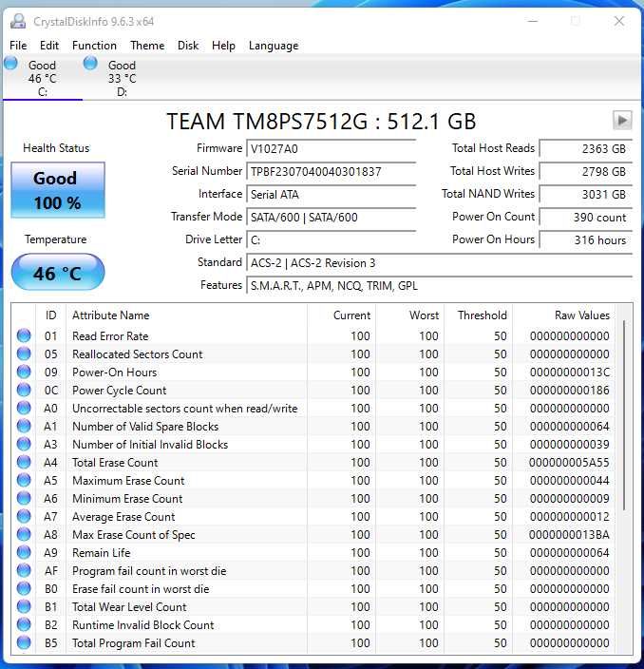This screenshot has width=644, height=669.
Task: Click the Drive Letter field C:
Action: point(331,239)
